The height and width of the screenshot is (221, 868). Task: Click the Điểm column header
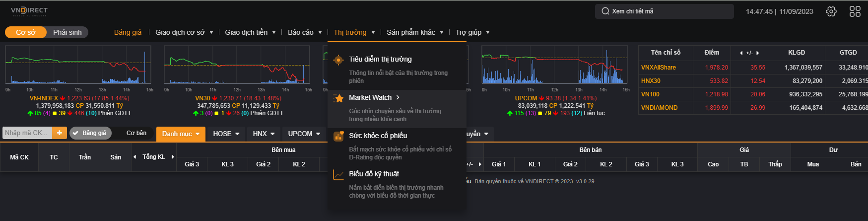click(712, 53)
